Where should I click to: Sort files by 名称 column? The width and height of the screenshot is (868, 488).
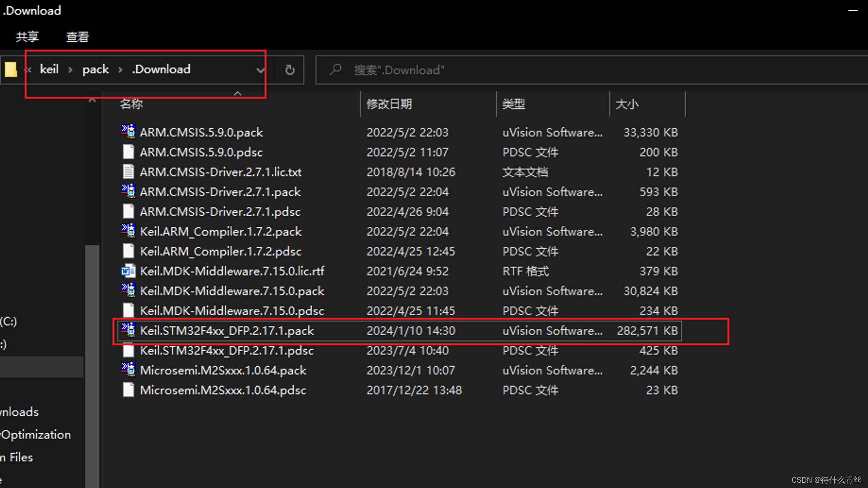[x=131, y=104]
